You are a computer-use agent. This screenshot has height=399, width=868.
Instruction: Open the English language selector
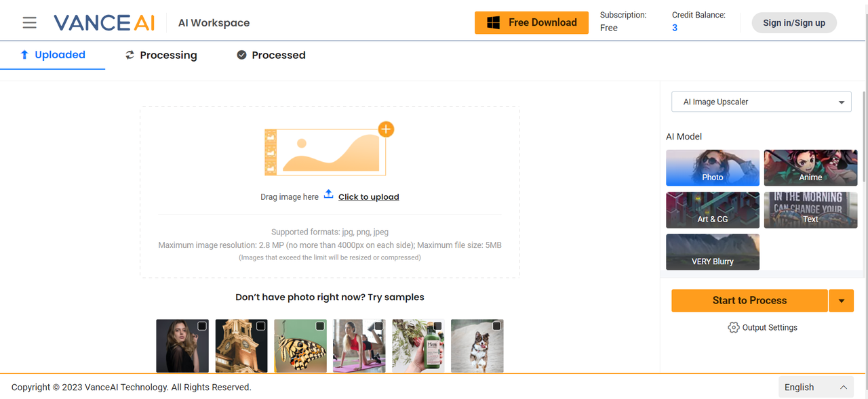pos(815,387)
